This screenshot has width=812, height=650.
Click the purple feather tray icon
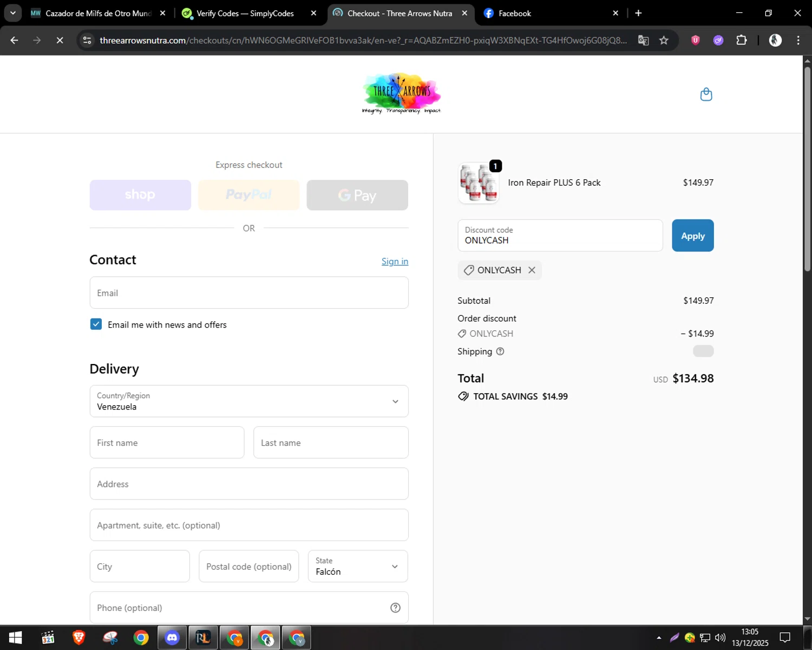pyautogui.click(x=675, y=638)
